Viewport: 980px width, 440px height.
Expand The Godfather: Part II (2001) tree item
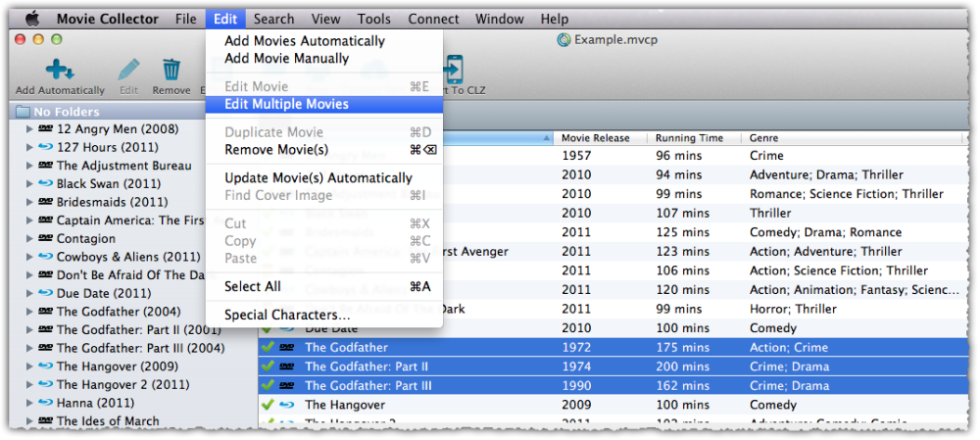(29, 330)
